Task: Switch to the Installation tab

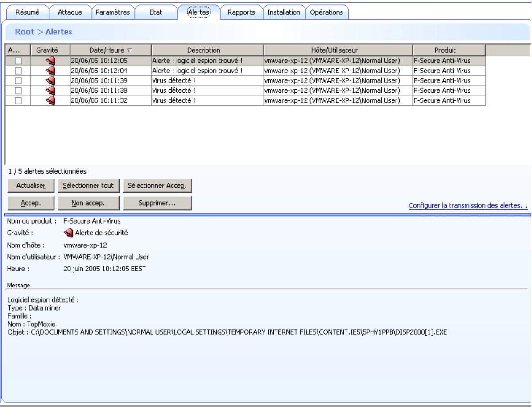Action: click(284, 12)
